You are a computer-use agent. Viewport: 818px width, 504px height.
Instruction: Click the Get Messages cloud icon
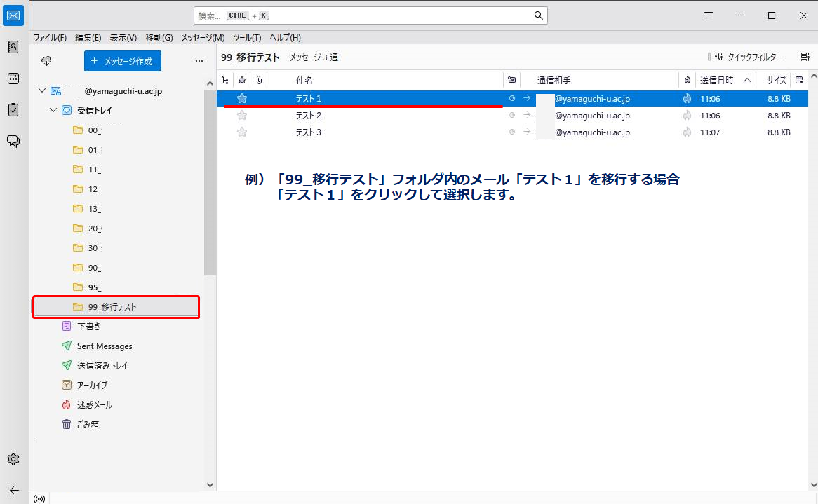[46, 61]
